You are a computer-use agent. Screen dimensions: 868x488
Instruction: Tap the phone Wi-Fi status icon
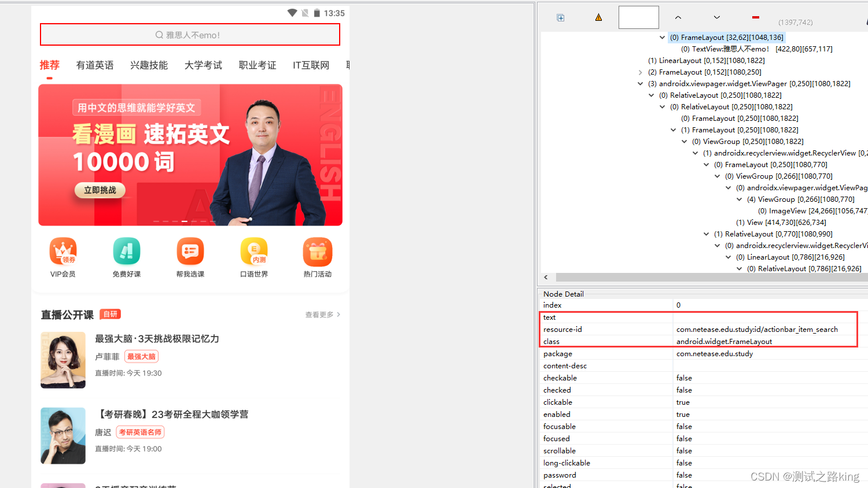click(292, 13)
